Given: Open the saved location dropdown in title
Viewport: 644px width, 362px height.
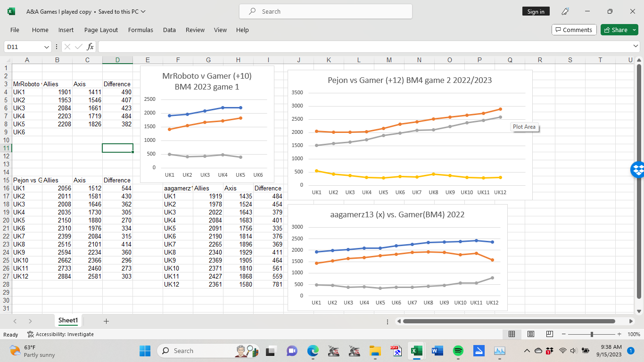Looking at the screenshot, I should pos(143,11).
